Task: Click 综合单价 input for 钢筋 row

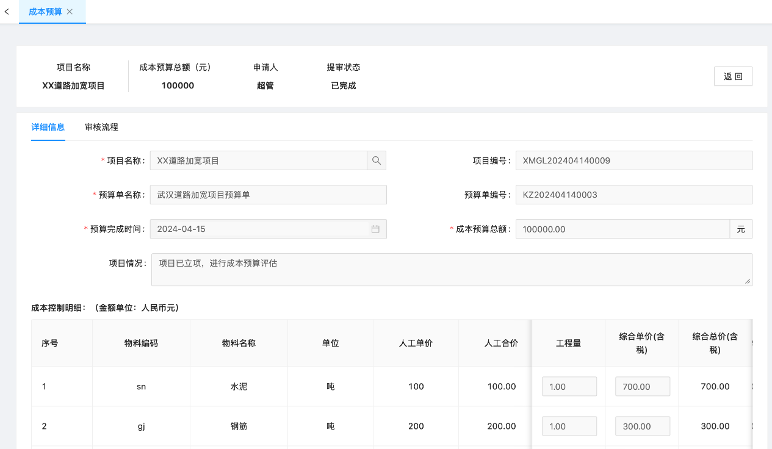Action: [641, 426]
